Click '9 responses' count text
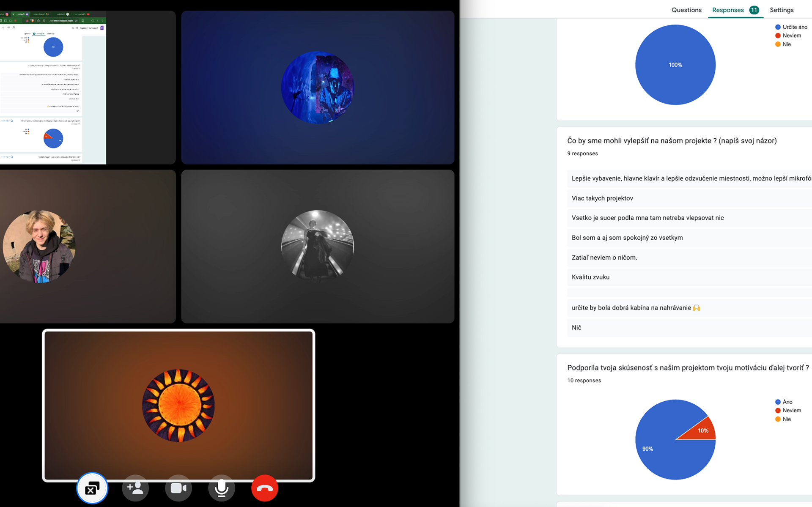This screenshot has height=507, width=812. (x=582, y=153)
